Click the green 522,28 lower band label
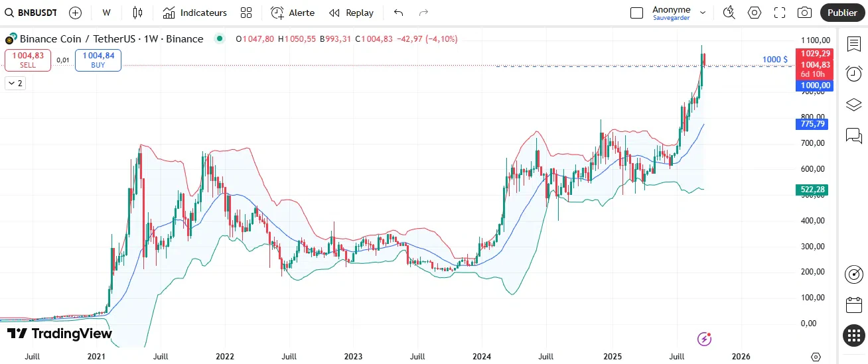 (x=813, y=190)
